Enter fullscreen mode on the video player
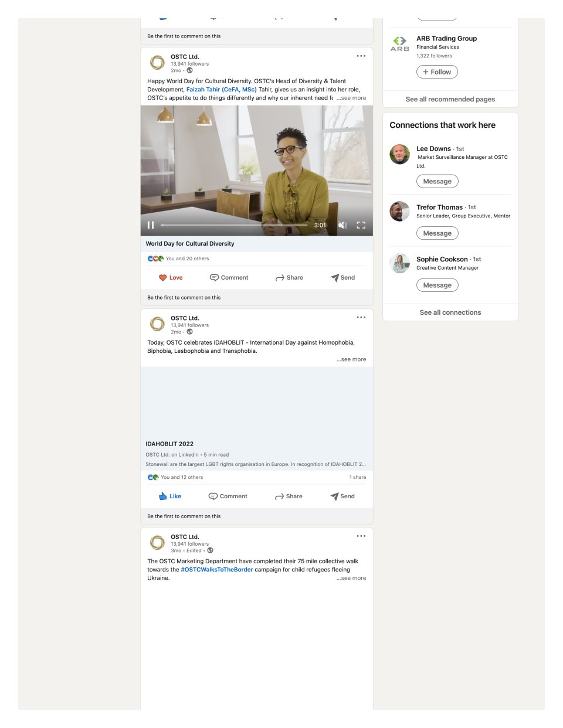Screen dimensions: 563x728 [x=361, y=225]
